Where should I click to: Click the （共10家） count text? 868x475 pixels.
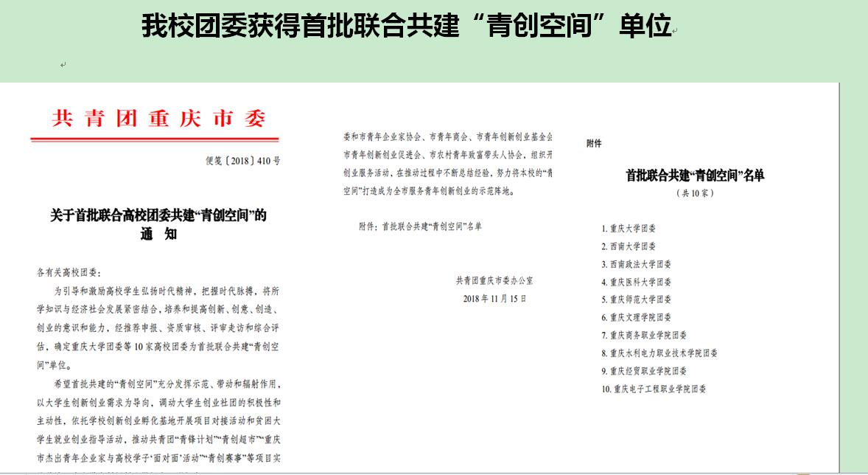click(694, 193)
